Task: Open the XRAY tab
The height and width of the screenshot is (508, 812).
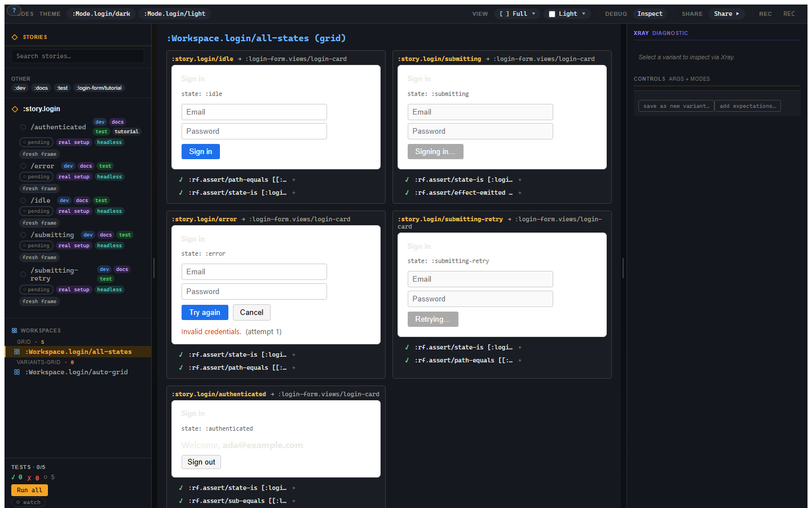Action: 641,33
